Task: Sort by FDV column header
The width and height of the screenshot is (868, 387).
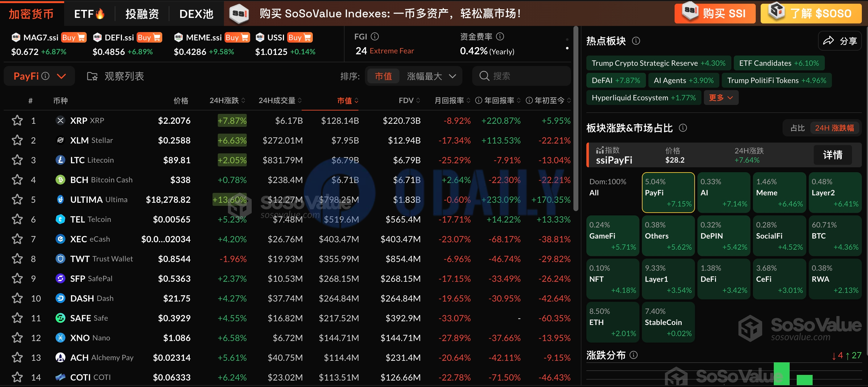Action: click(409, 101)
